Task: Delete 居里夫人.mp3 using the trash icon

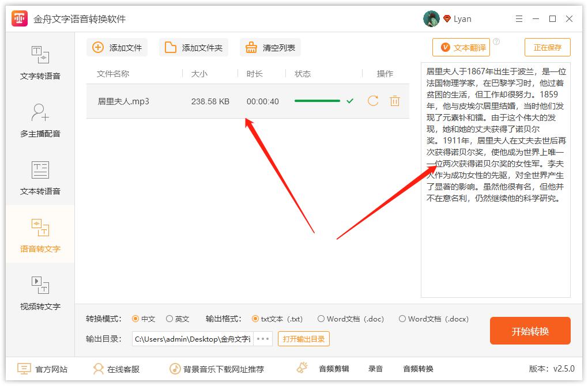Action: [x=394, y=101]
